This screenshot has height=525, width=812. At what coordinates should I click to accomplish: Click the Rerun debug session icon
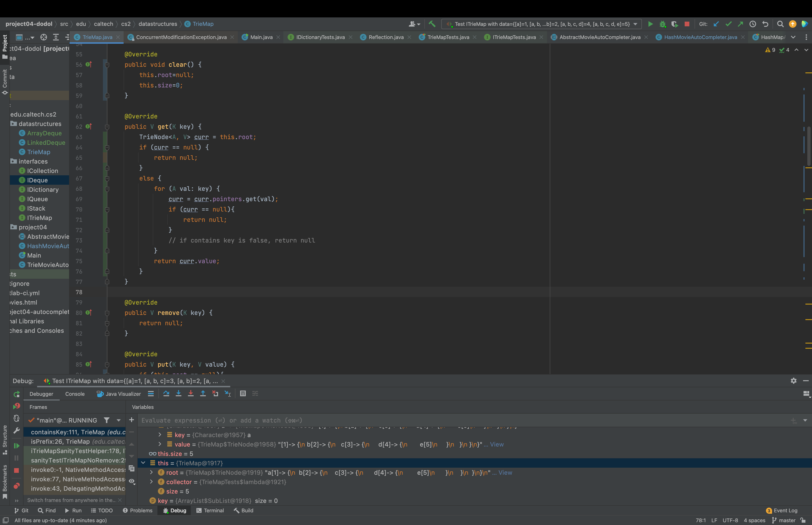(x=16, y=394)
